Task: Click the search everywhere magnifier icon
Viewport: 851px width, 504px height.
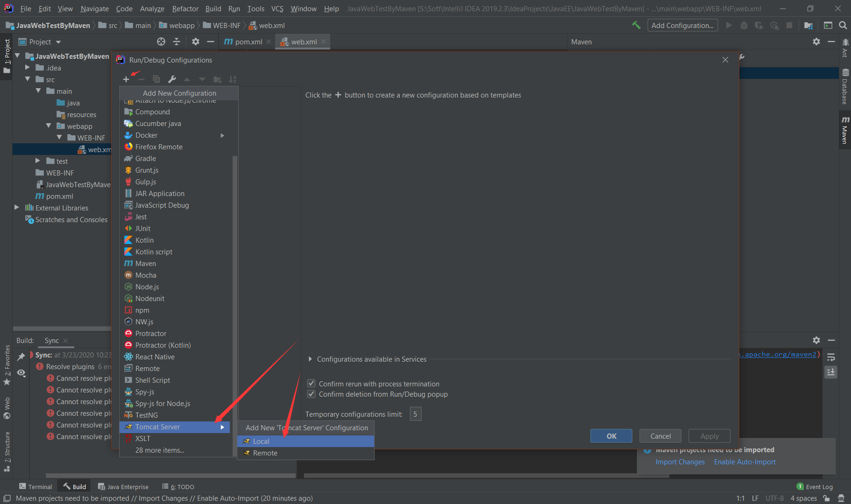Action: (x=843, y=25)
